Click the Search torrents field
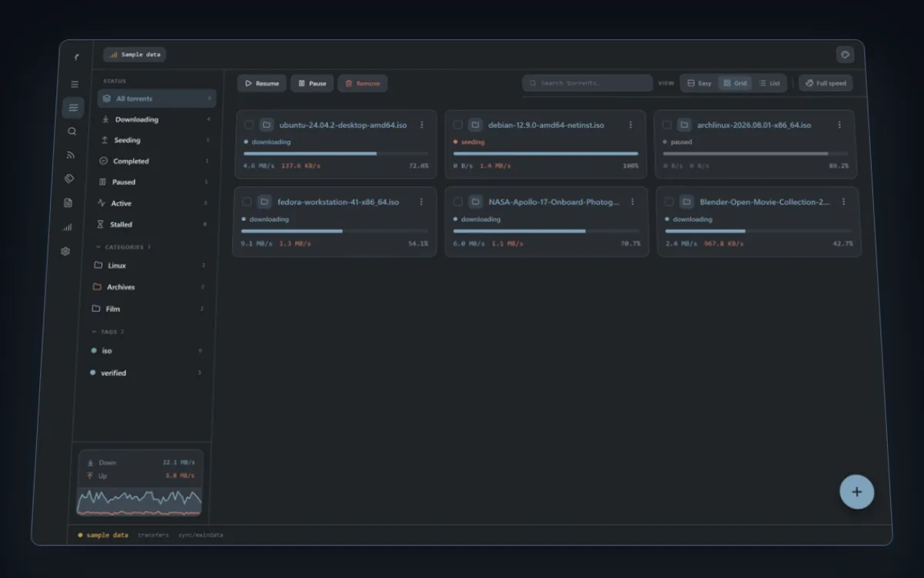The image size is (924, 578). pos(588,83)
